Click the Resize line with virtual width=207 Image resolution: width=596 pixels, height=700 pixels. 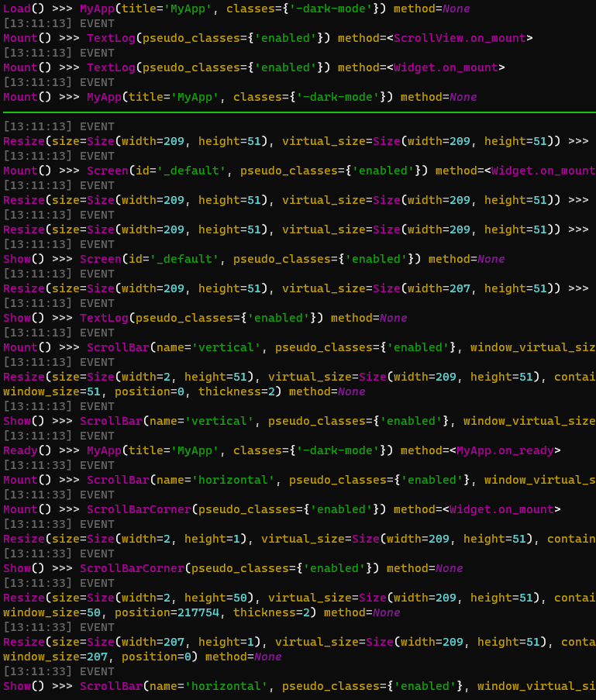pos(296,288)
